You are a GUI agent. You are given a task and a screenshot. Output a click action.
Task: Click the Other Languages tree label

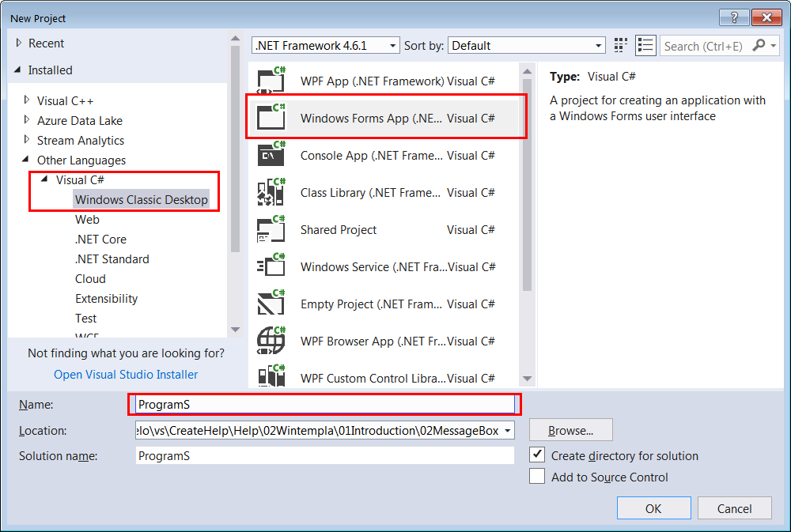point(81,160)
